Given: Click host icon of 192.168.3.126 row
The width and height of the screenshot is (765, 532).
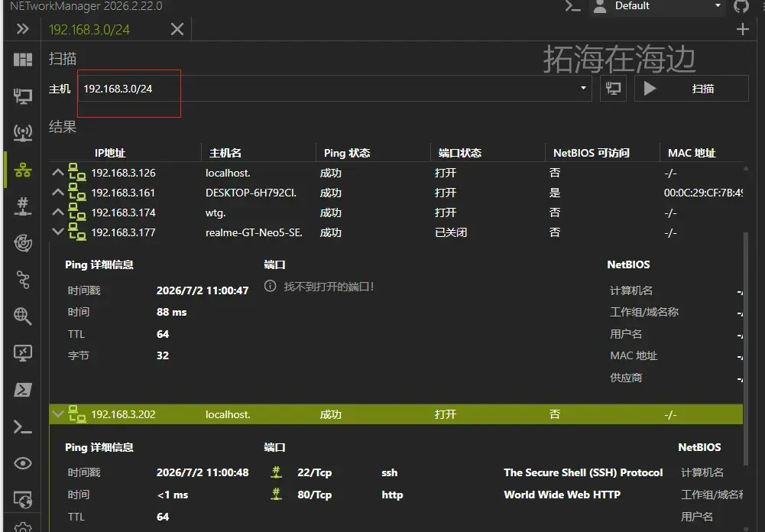Looking at the screenshot, I should pos(76,172).
